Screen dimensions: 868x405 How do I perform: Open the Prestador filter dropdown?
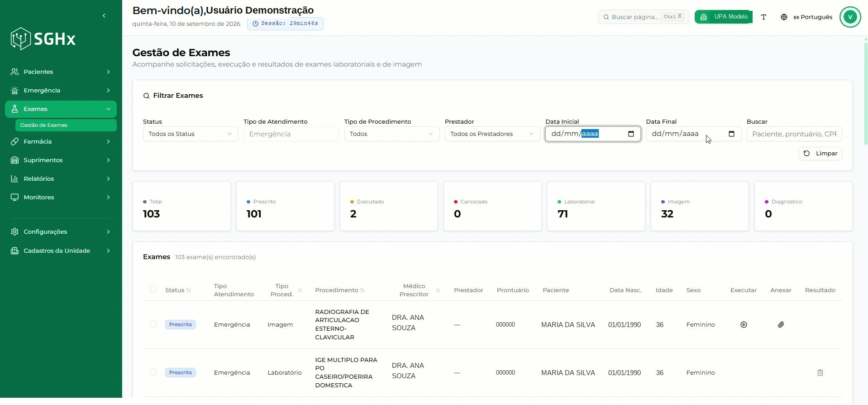tap(492, 134)
